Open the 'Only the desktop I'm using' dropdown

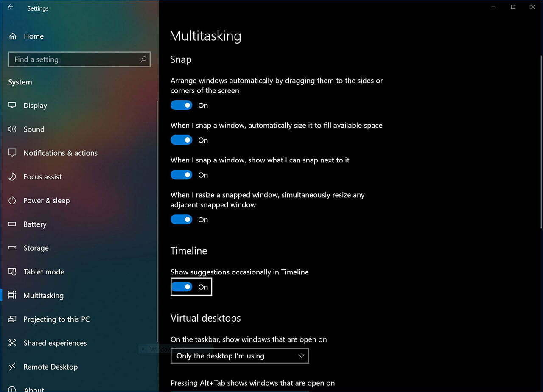pyautogui.click(x=240, y=356)
